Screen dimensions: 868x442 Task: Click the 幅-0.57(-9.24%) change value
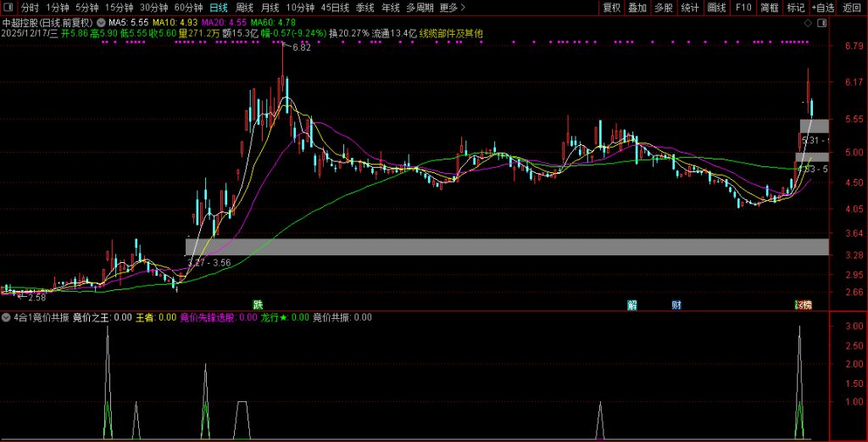[x=293, y=33]
